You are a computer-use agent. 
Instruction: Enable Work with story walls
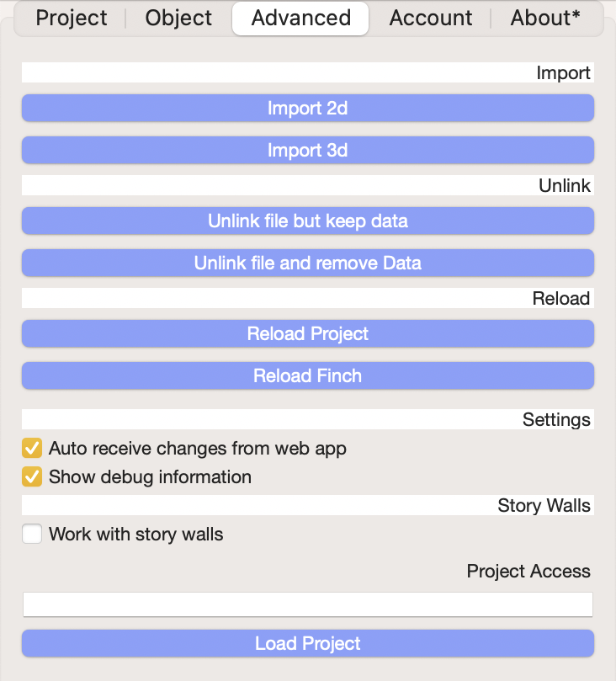32,534
